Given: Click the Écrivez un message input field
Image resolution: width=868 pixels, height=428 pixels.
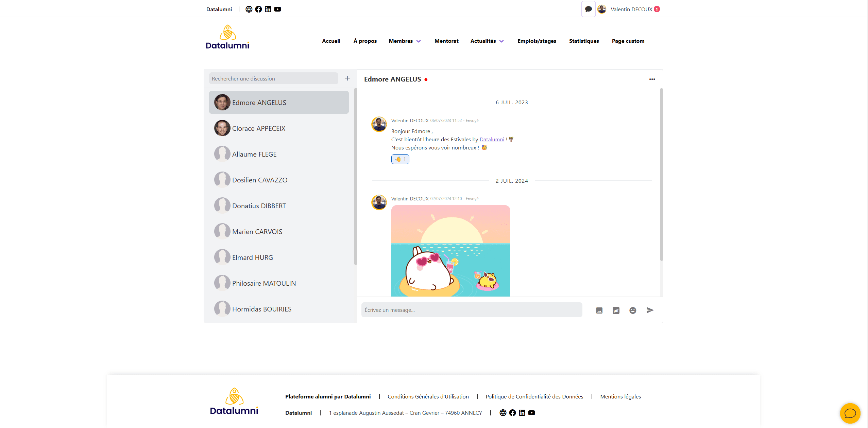Looking at the screenshot, I should [471, 310].
